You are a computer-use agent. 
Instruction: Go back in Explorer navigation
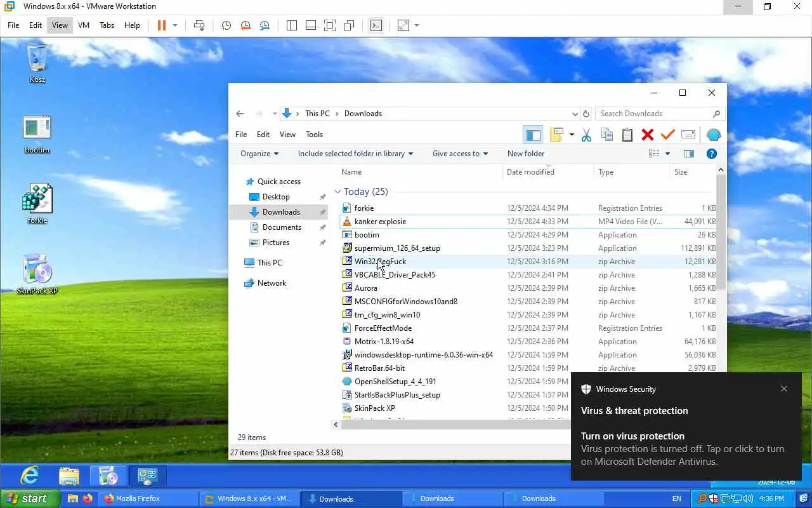240,114
